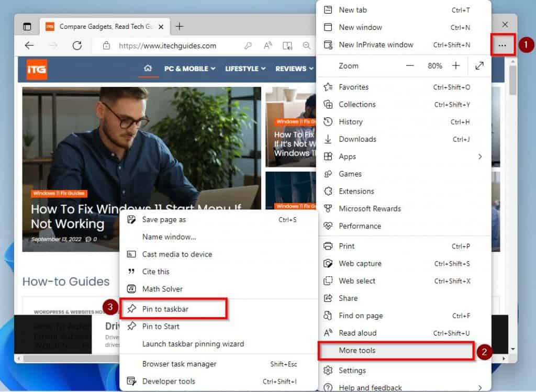This screenshot has height=392, width=536.
Task: Select New window menu entry
Action: (404, 27)
